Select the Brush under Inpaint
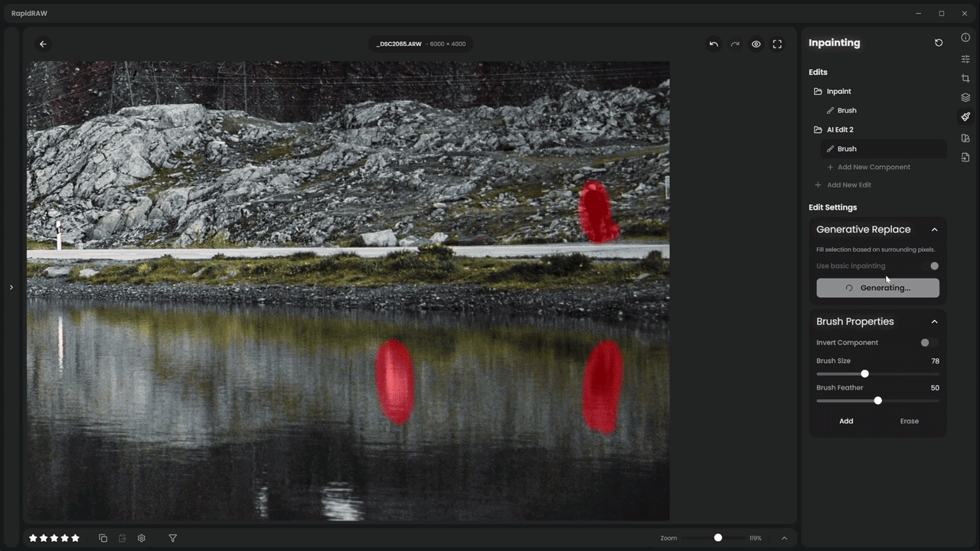This screenshot has height=551, width=980. [884, 110]
